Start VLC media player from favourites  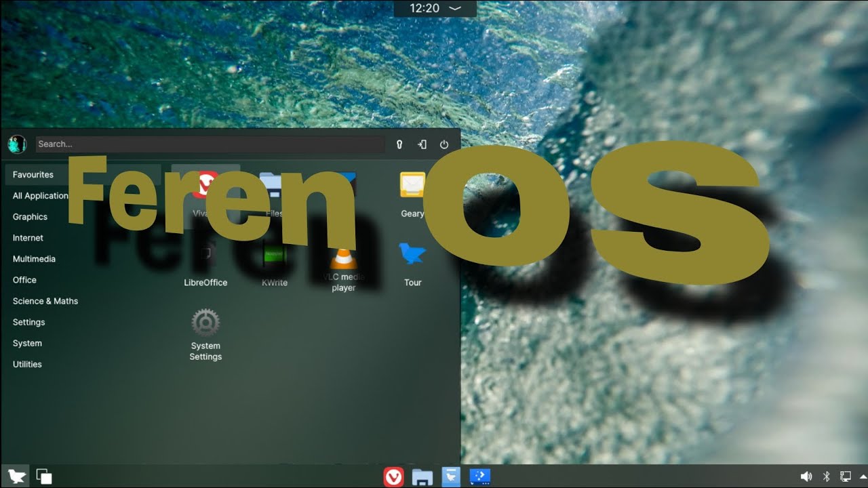(x=344, y=268)
